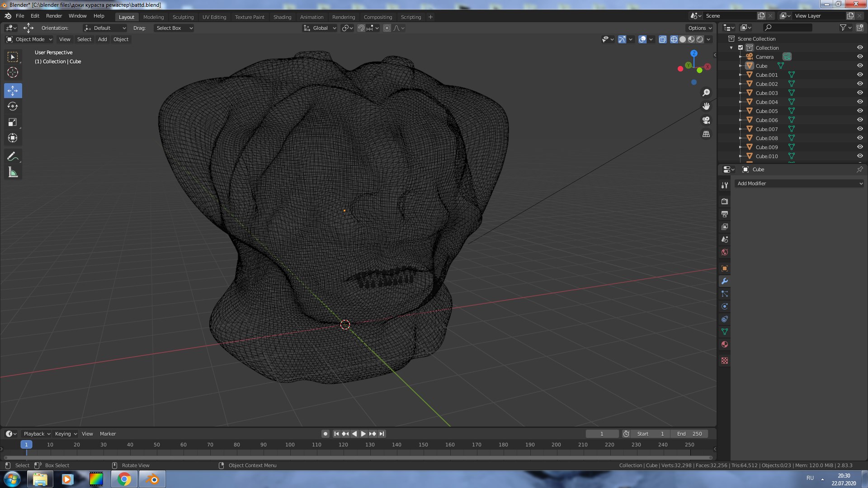The width and height of the screenshot is (868, 488).
Task: Hide Cube.003 with its eye icon
Action: pyautogui.click(x=860, y=93)
